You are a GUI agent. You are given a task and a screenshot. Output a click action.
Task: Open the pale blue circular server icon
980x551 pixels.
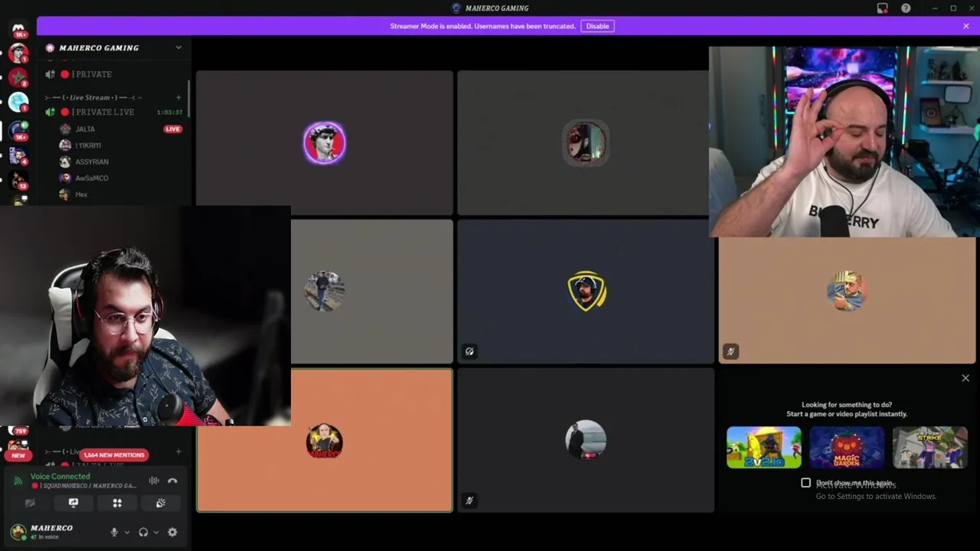tap(18, 102)
